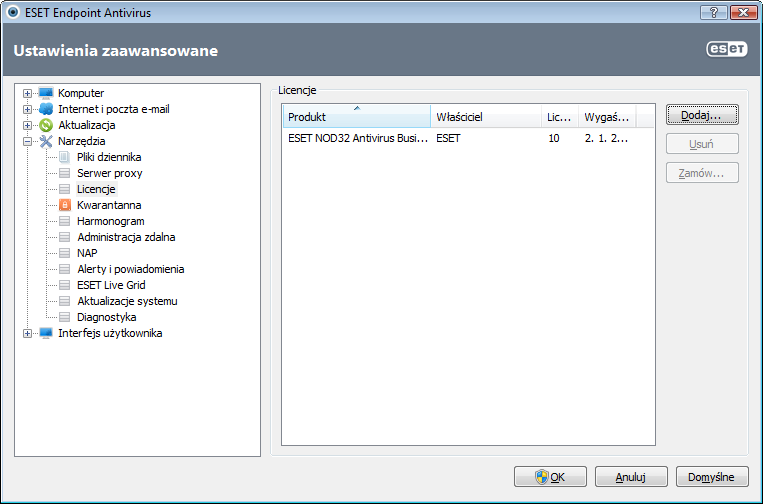763x504 pixels.
Task: Collapse the Narzędzia tree node
Action: 27,141
